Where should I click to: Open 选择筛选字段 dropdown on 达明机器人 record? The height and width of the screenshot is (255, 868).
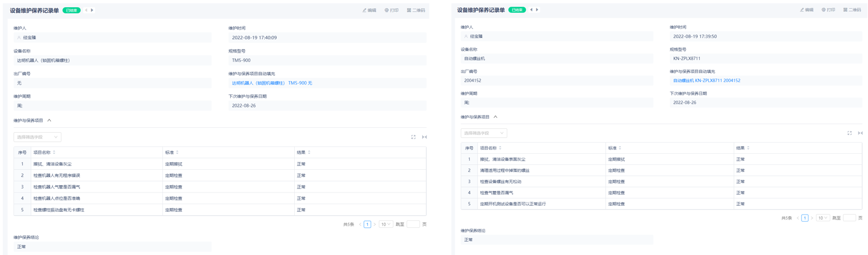tap(37, 137)
